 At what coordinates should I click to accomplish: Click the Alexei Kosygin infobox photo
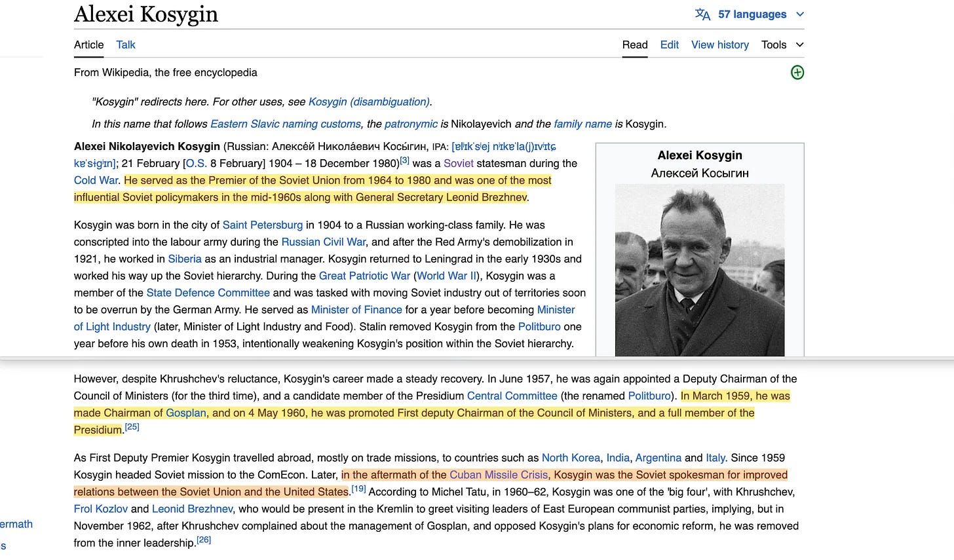(x=700, y=270)
